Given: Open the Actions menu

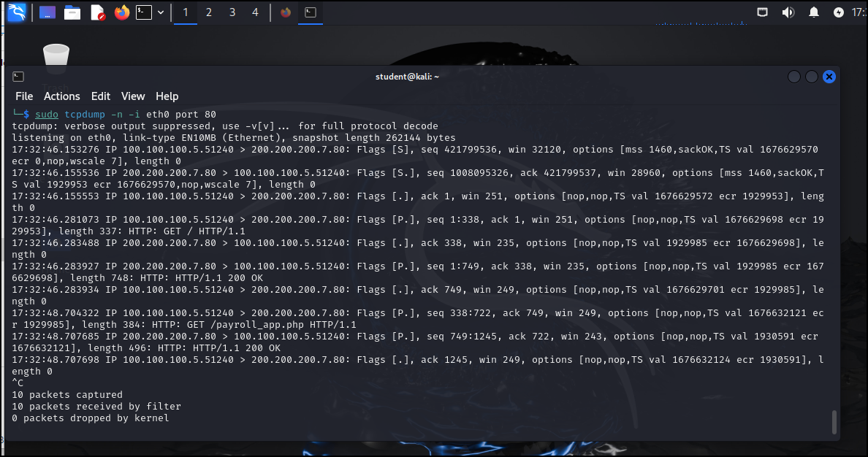Looking at the screenshot, I should pos(62,96).
